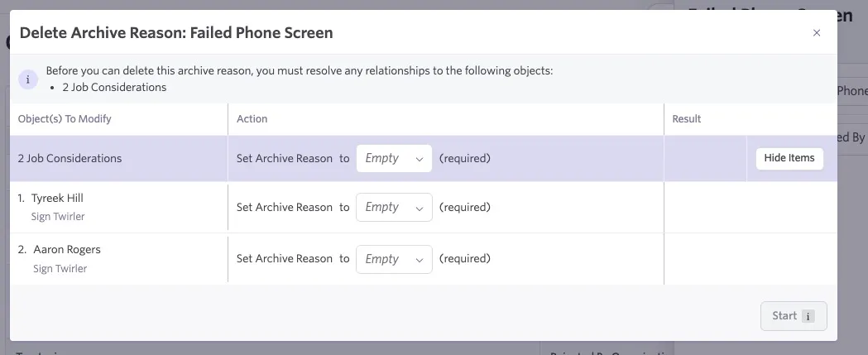This screenshot has height=355, width=868.
Task: Close the Delete Archive Reason dialog
Action: 817,32
